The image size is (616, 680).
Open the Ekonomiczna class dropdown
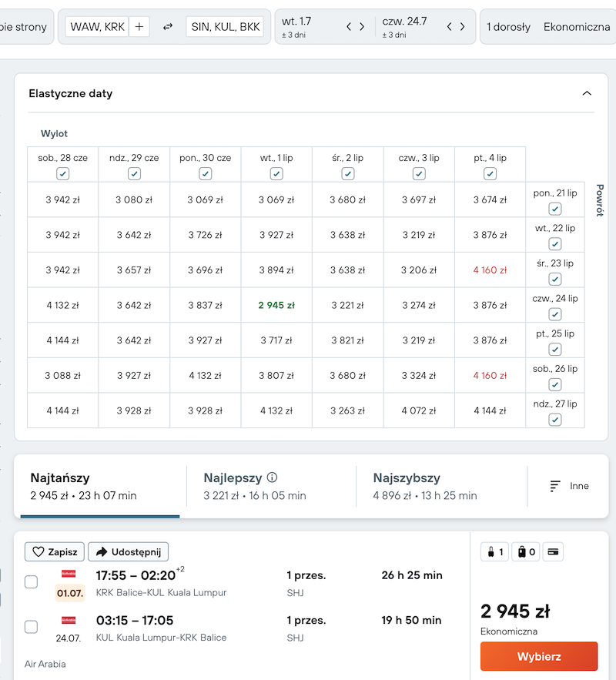pos(577,27)
